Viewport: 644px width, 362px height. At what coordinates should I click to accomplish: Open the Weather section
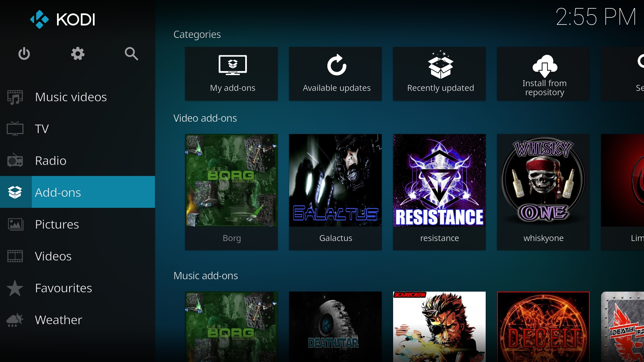(58, 320)
